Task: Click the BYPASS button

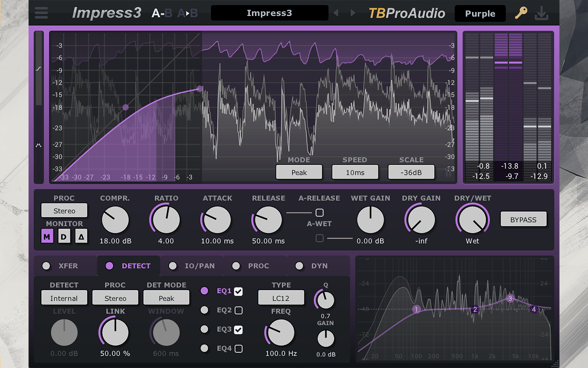Action: (523, 219)
